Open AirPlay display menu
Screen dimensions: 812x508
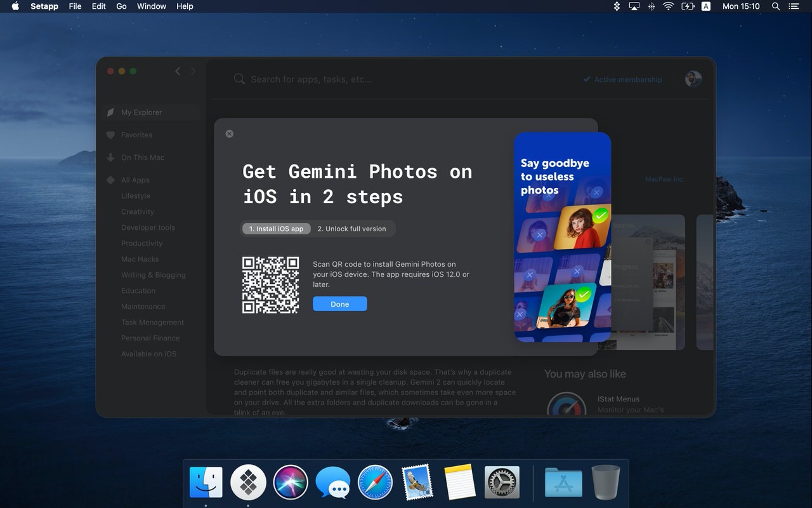click(x=634, y=6)
